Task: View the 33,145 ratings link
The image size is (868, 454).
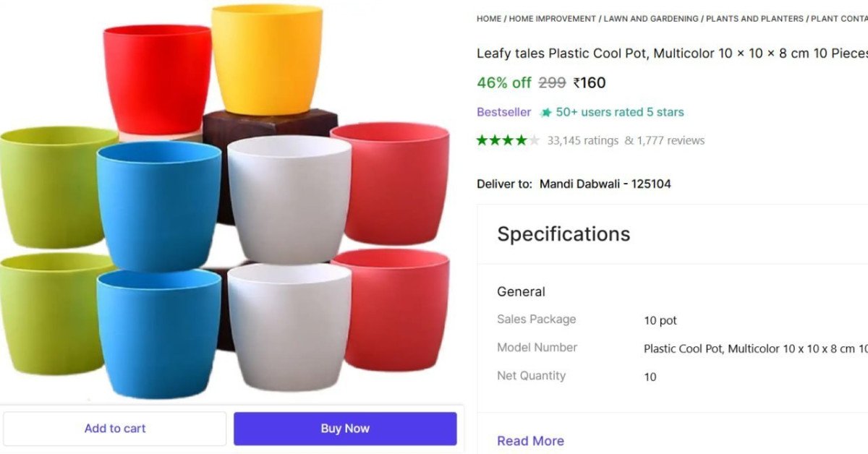Action: tap(582, 140)
